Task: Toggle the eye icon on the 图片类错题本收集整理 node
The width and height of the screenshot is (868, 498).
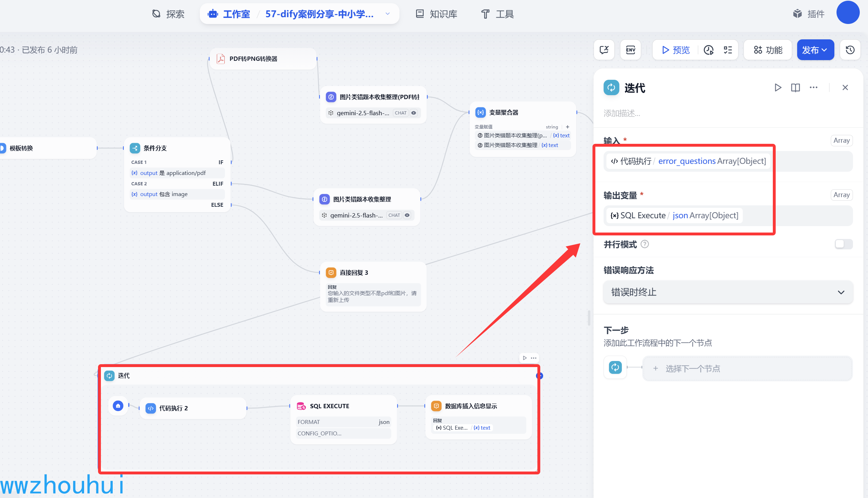Action: [x=407, y=215]
